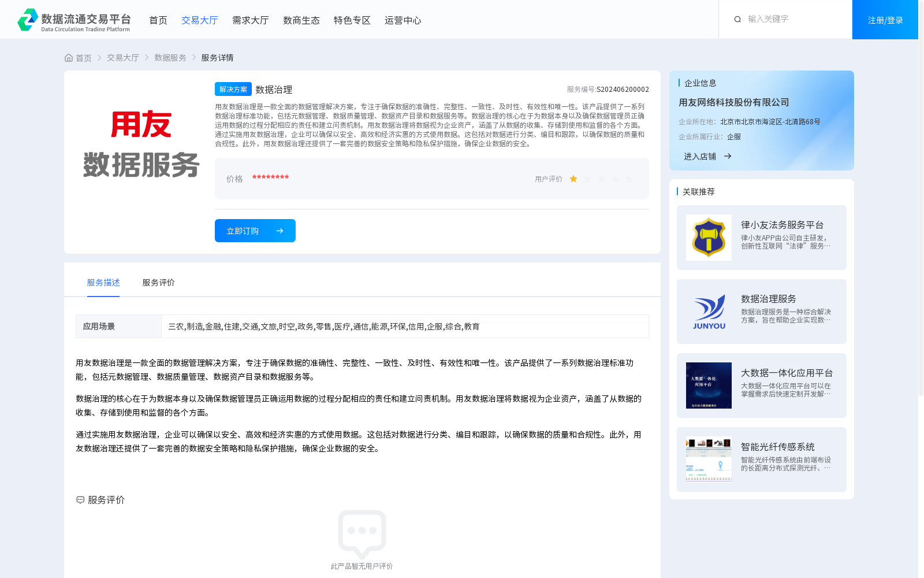The height and width of the screenshot is (578, 924).
Task: Click the 大数据一体化应用平台 thumbnail
Action: point(709,386)
